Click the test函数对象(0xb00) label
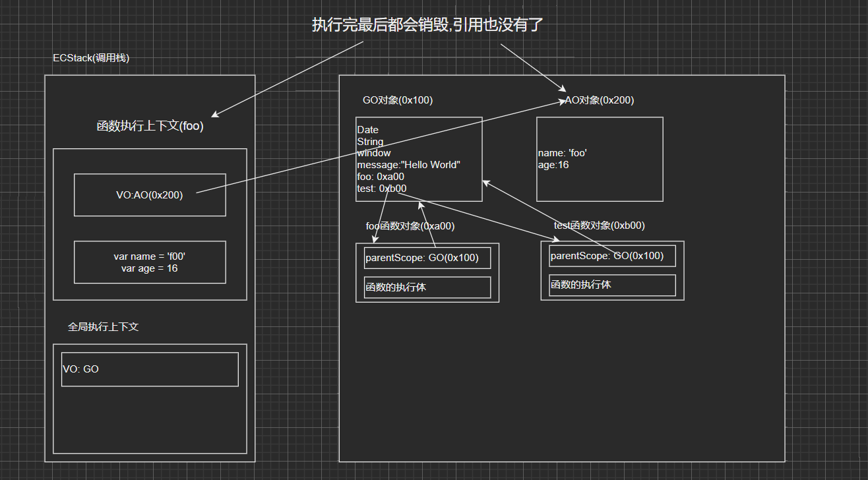 [x=599, y=225]
